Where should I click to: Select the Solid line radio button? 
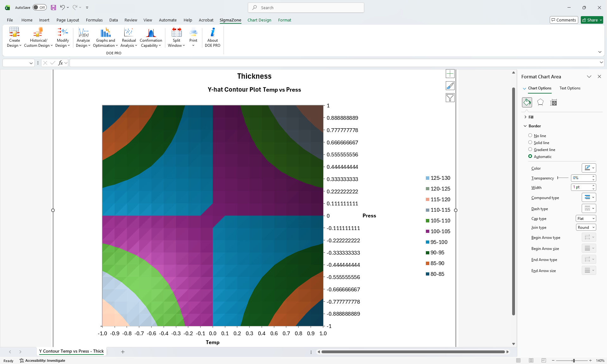(530, 142)
